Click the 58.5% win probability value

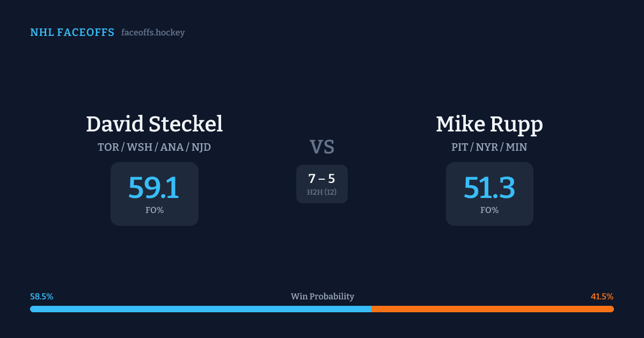[x=42, y=297]
